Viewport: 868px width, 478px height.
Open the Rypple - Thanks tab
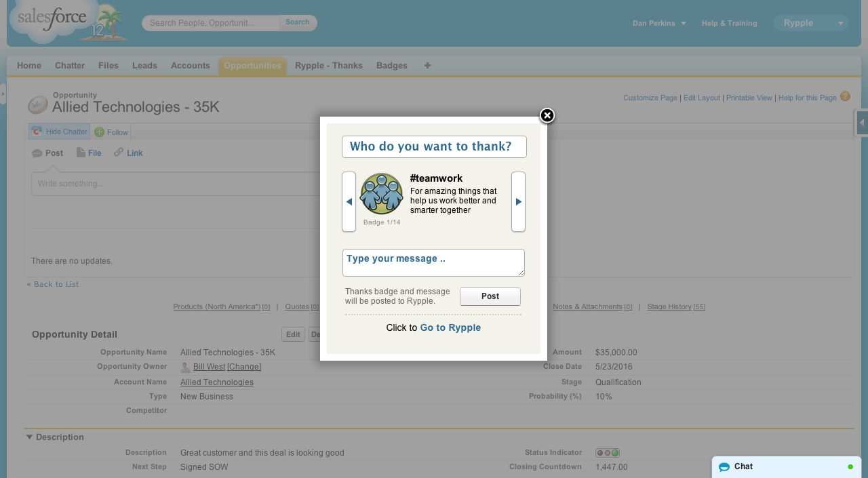[x=329, y=66]
